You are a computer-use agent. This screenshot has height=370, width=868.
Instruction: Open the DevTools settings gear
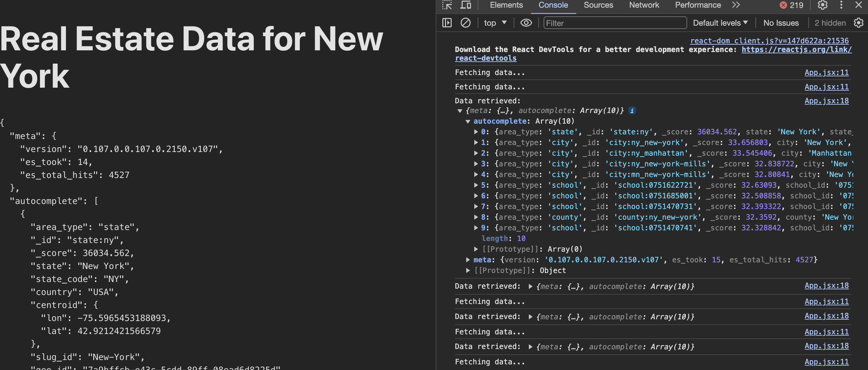[x=822, y=5]
